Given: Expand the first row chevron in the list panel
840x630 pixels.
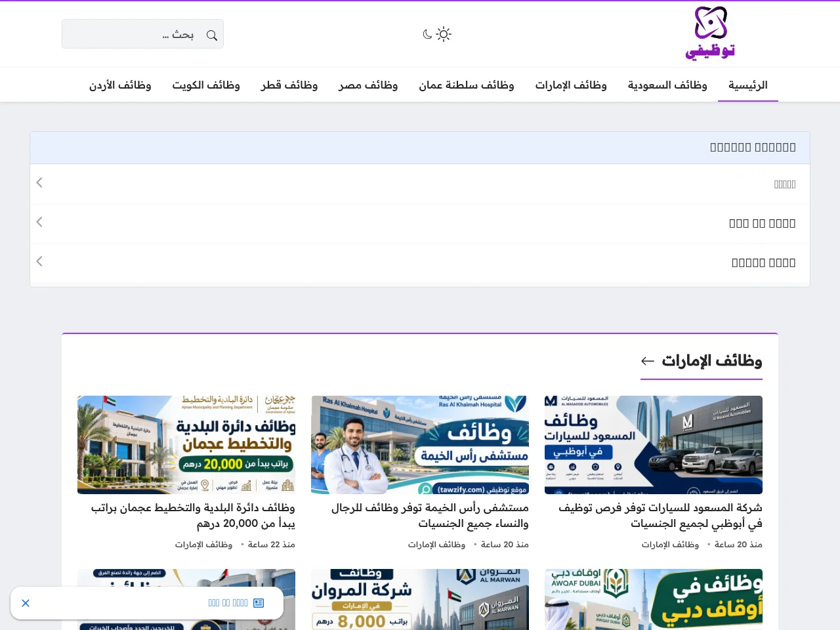Looking at the screenshot, I should (x=39, y=182).
